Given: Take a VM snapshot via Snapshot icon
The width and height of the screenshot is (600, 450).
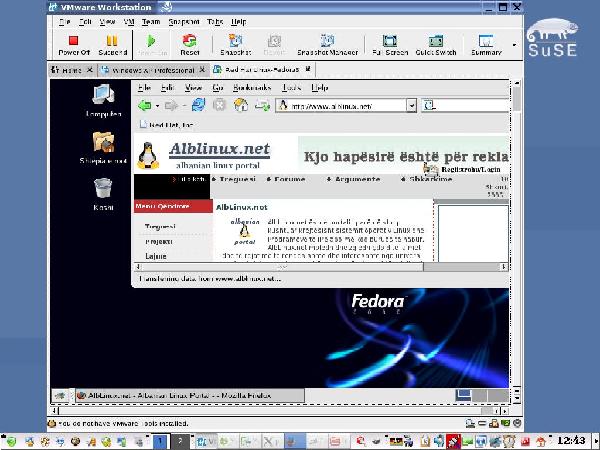Looking at the screenshot, I should [235, 45].
